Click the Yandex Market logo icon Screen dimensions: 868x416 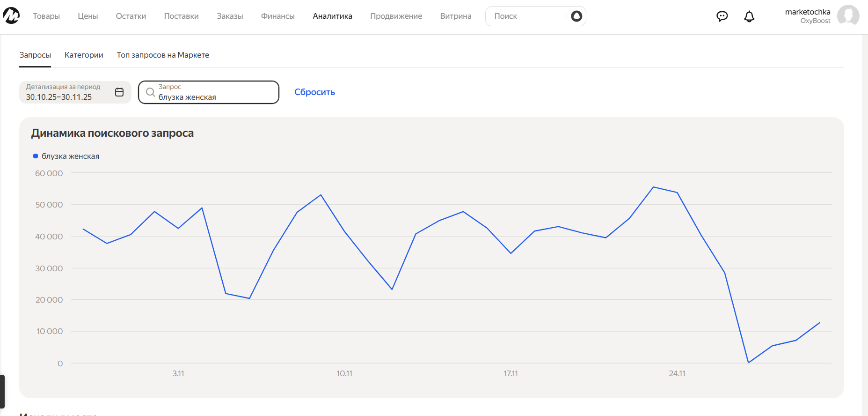click(x=11, y=16)
